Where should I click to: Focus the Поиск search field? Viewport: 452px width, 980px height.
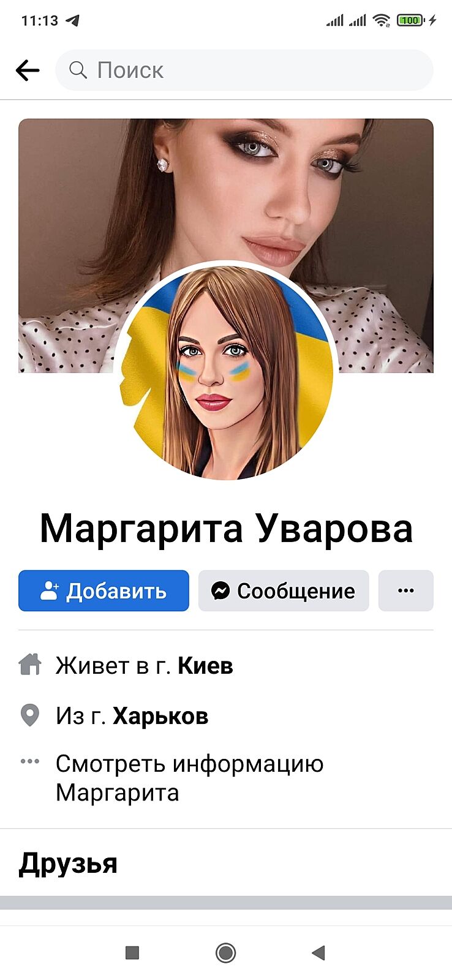coord(244,70)
